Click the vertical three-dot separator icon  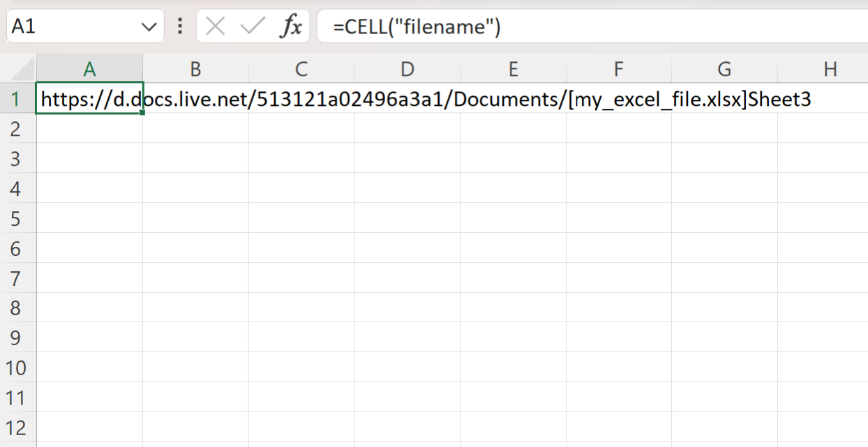pyautogui.click(x=179, y=26)
